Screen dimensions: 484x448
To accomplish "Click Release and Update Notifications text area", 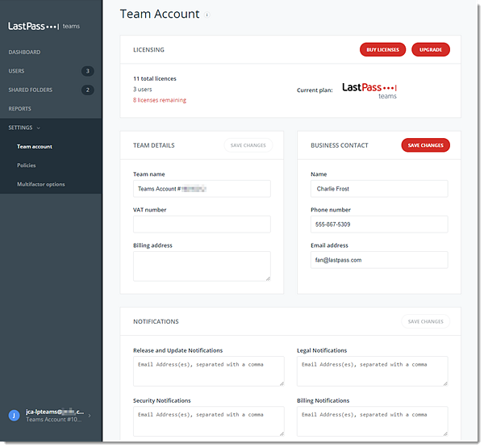I will coord(209,371).
